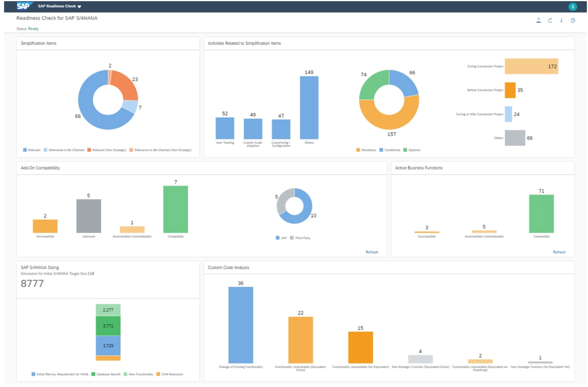Click the clock history icon
Viewport: 588px width, 387px height.
(x=573, y=20)
